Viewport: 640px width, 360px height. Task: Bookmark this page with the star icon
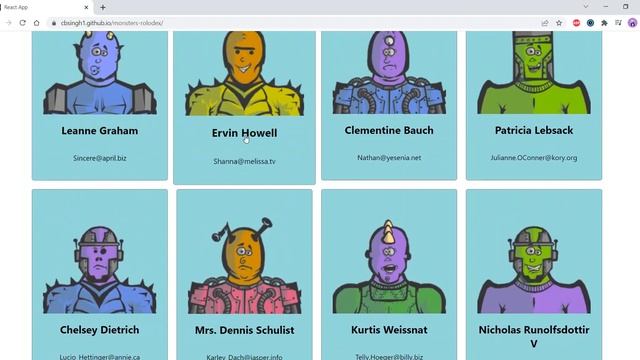coord(559,23)
